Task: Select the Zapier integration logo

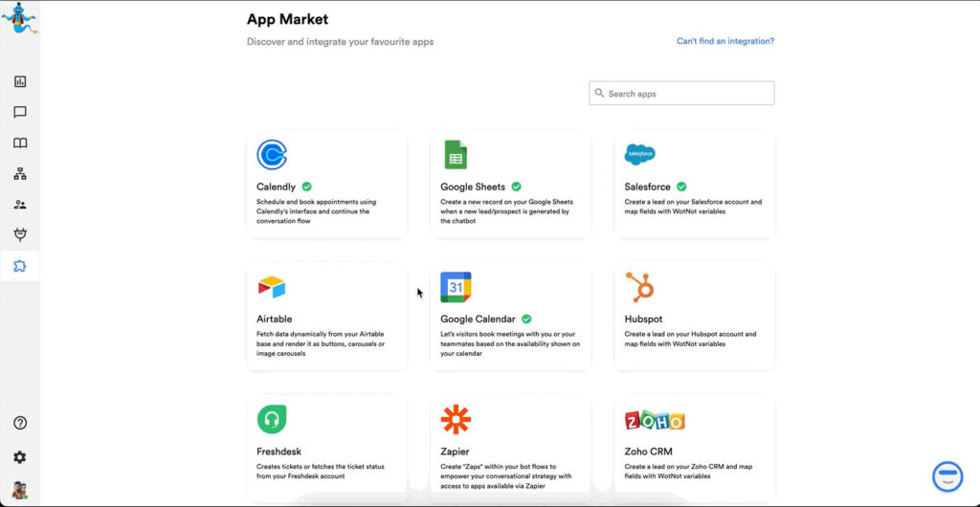Action: tap(456, 419)
